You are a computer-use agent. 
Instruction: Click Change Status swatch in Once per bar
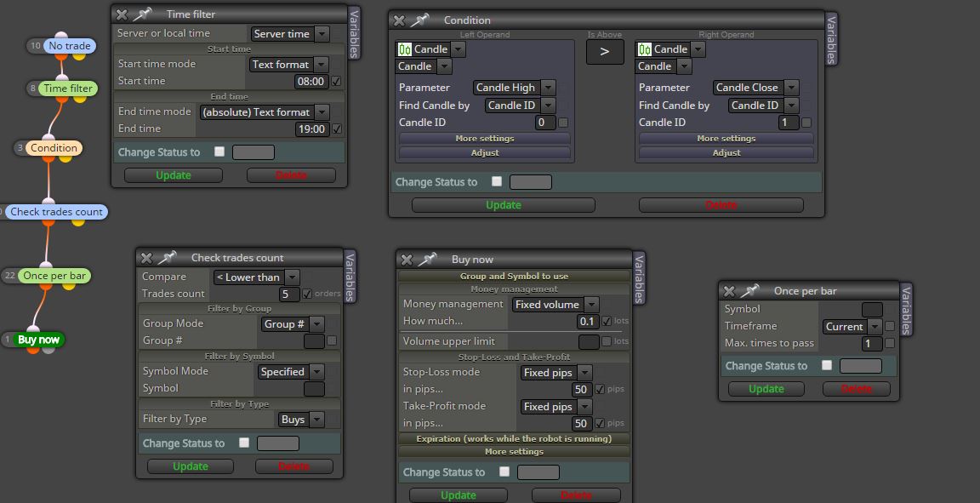point(861,366)
